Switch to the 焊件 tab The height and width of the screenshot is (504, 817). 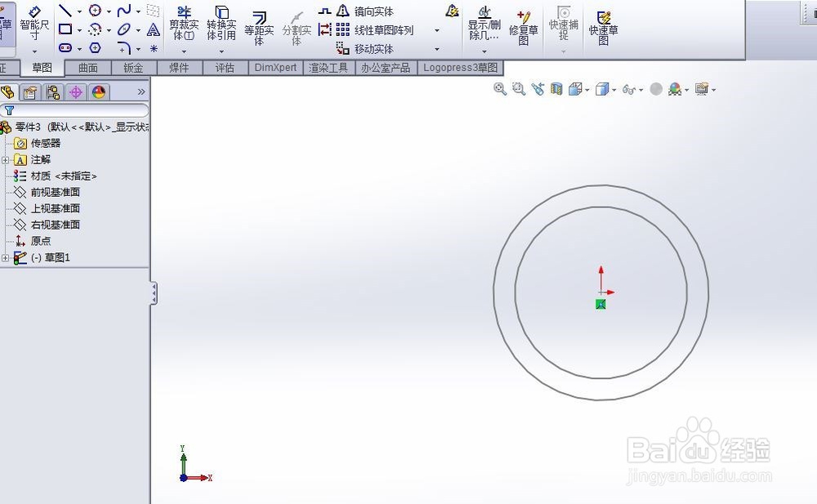[x=179, y=68]
